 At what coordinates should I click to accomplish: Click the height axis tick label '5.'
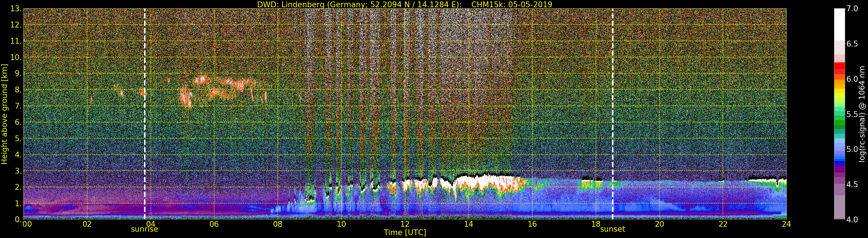click(18, 138)
